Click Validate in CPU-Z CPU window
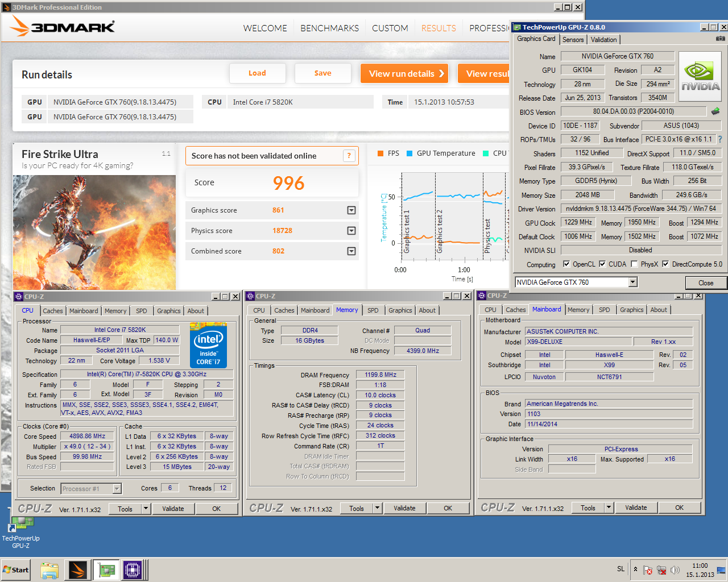 tap(173, 509)
